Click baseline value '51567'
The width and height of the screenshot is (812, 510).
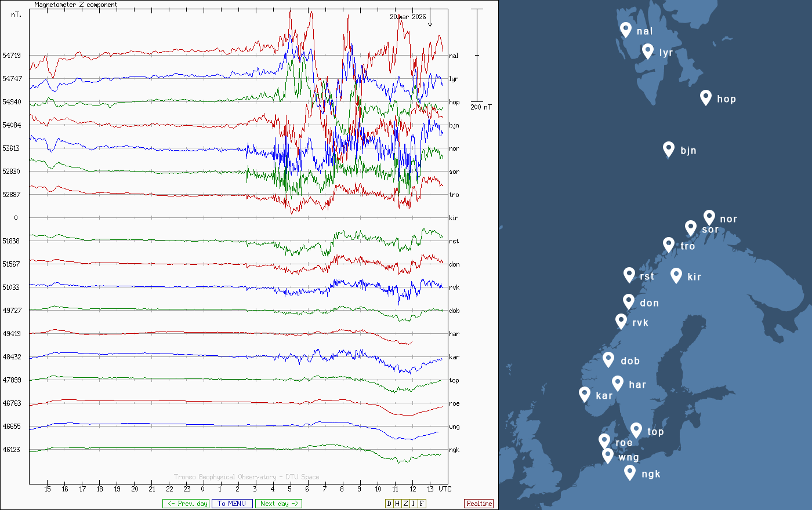point(12,264)
